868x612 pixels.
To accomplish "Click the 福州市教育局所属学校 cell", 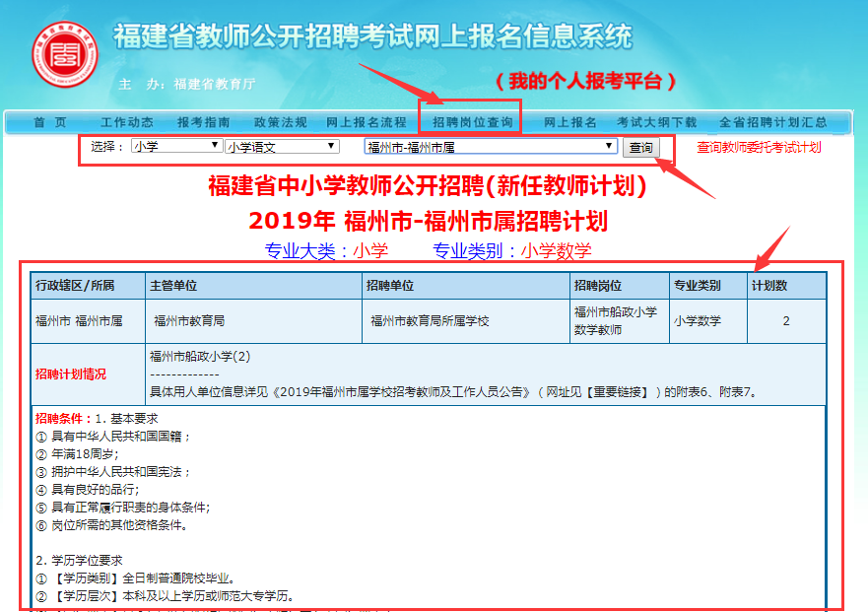I will pos(430,321).
